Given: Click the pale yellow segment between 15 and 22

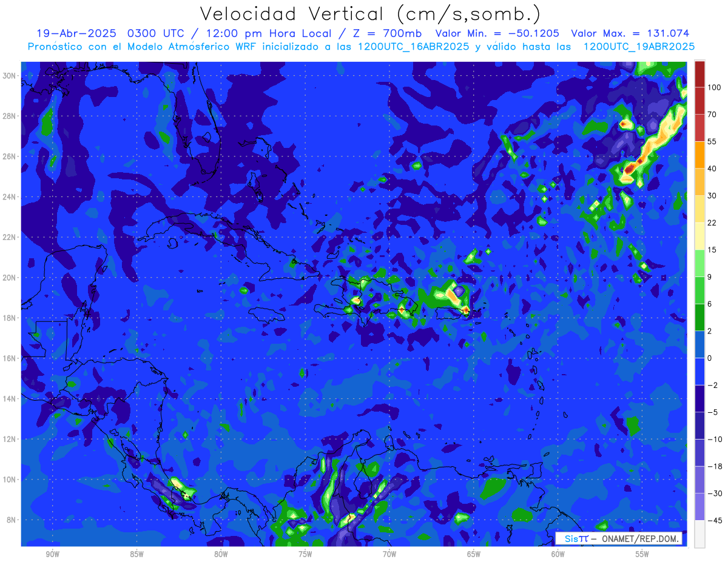Looking at the screenshot, I should [699, 236].
